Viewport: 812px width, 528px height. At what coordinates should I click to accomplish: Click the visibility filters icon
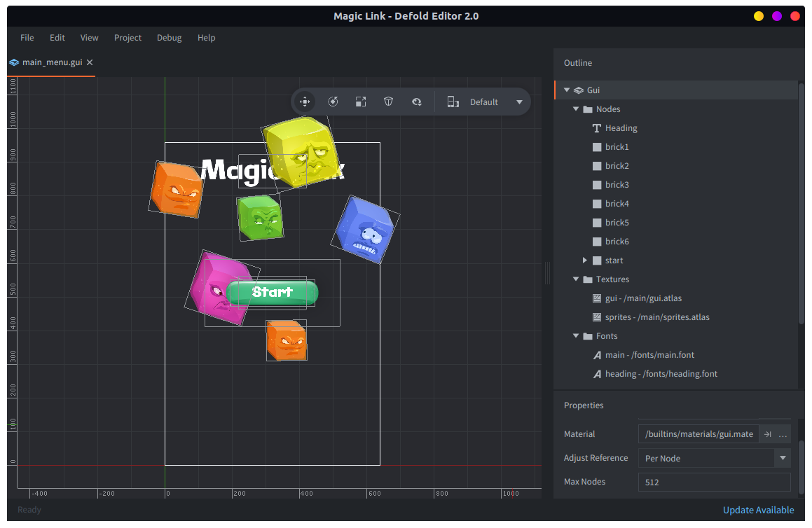pyautogui.click(x=417, y=102)
